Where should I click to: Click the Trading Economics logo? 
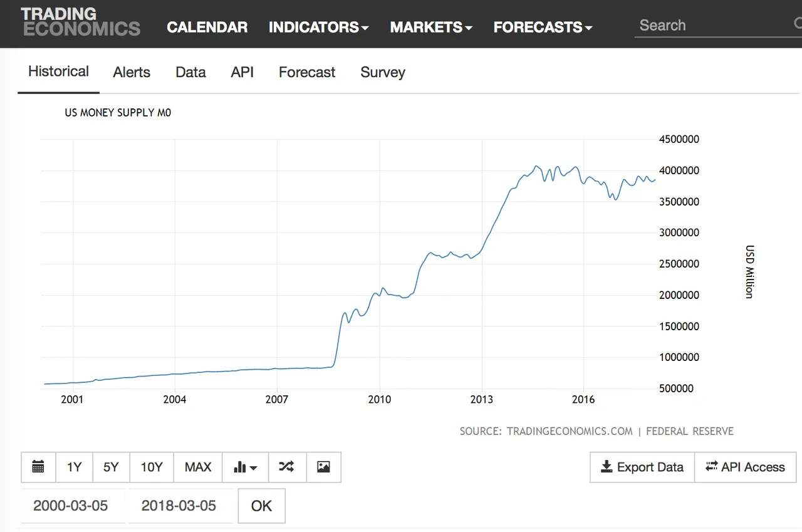(x=80, y=22)
